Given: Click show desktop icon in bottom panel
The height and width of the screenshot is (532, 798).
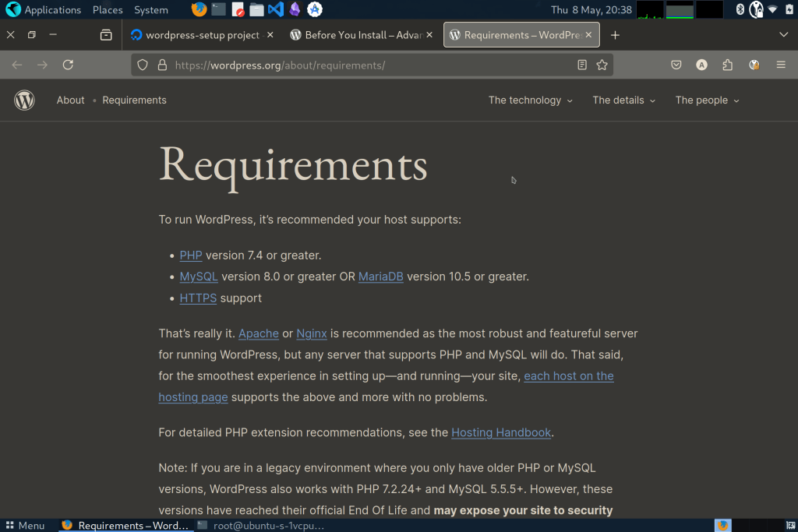Looking at the screenshot, I should click(790, 526).
